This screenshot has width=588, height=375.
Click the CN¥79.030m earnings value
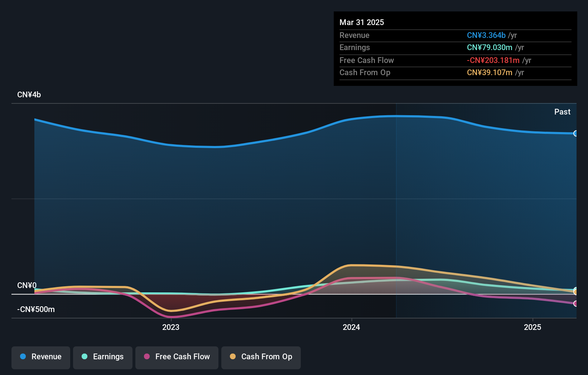(x=490, y=47)
